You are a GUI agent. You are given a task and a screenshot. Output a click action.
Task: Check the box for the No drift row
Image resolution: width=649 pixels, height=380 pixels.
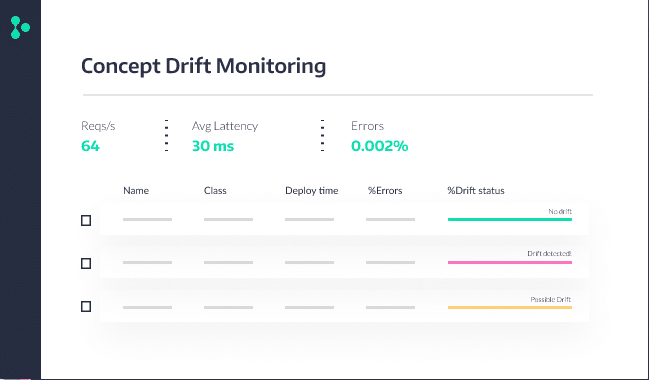click(x=86, y=221)
